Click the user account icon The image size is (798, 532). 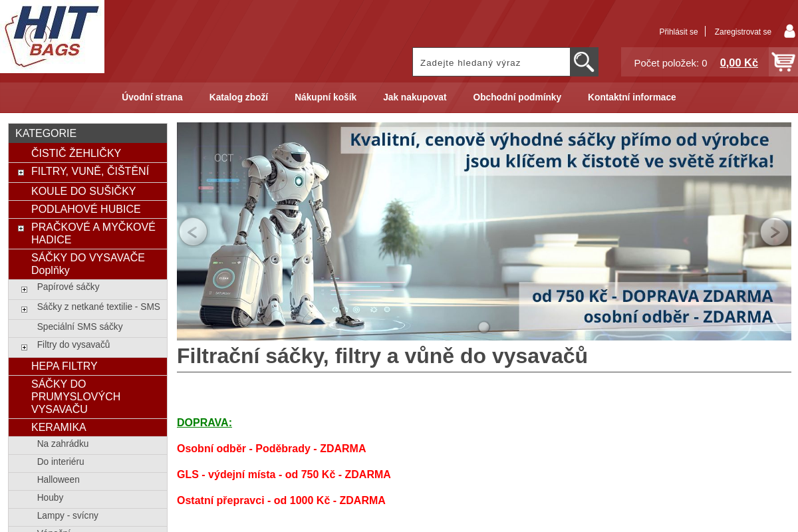click(789, 31)
